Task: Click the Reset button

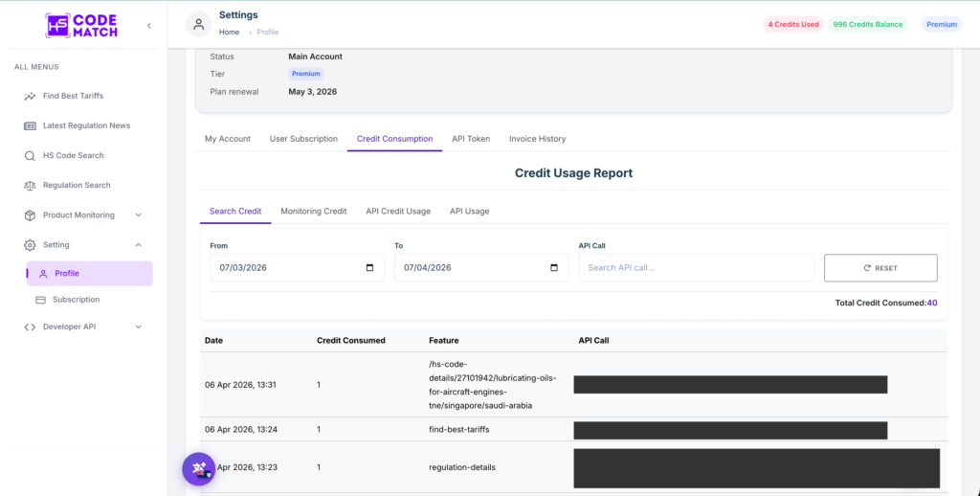Action: pos(880,268)
